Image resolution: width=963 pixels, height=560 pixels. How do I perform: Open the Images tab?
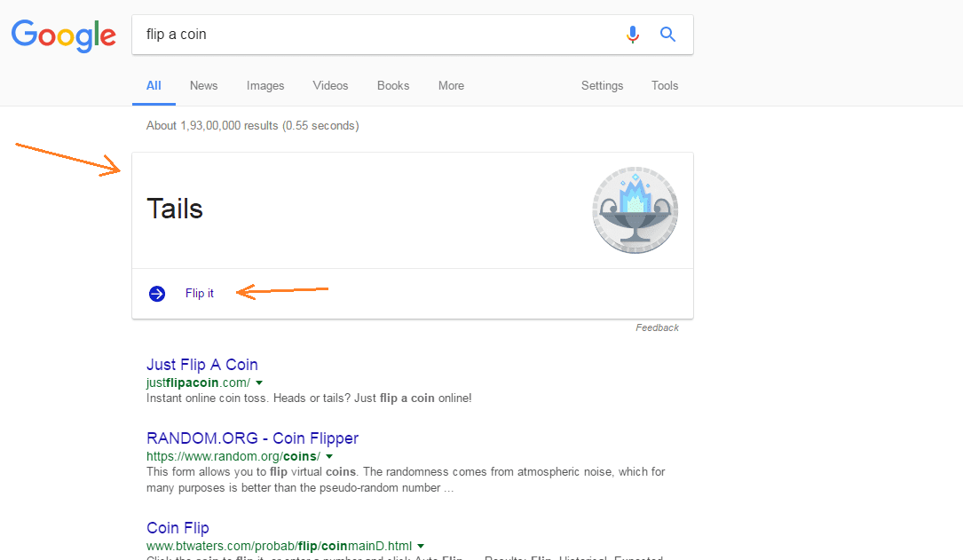tap(265, 86)
